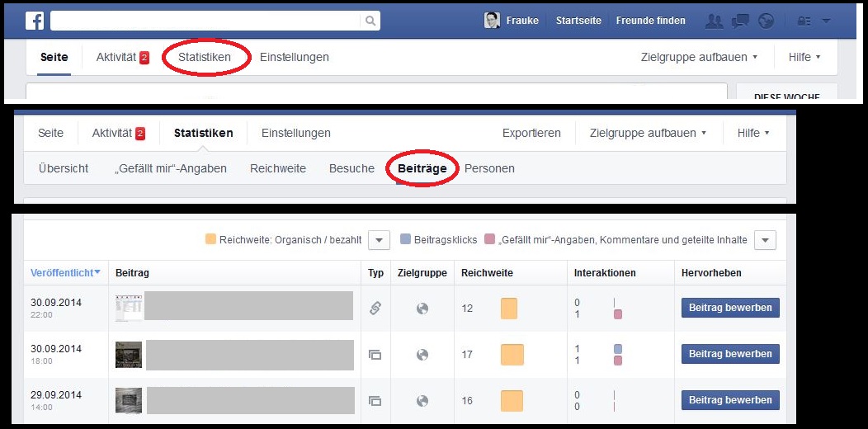The width and height of the screenshot is (868, 429).
Task: Open interactions legend dropdown arrow
Action: pos(765,240)
